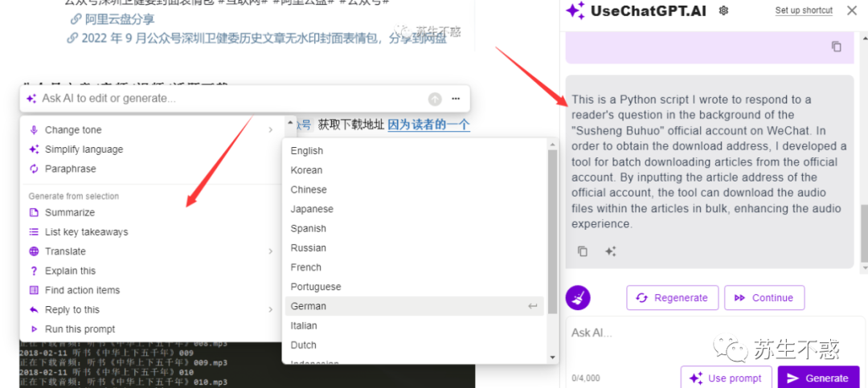Click the Translate globe icon
Viewport: 868px width, 388px height.
[34, 251]
